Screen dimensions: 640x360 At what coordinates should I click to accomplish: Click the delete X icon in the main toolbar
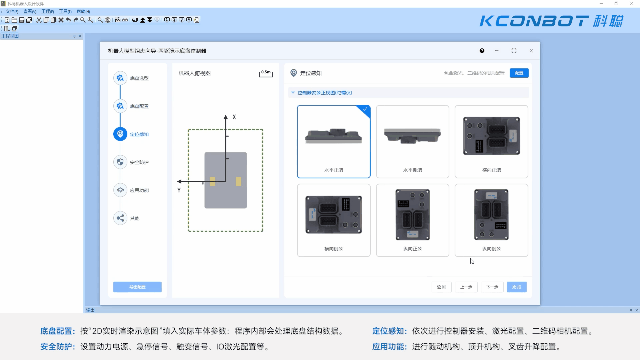pyautogui.click(x=61, y=20)
